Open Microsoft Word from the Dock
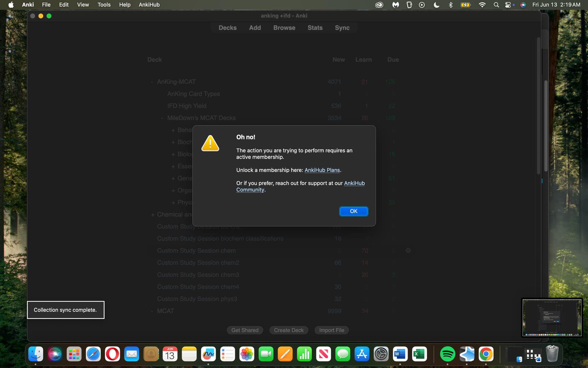This screenshot has width=588, height=368. (400, 354)
